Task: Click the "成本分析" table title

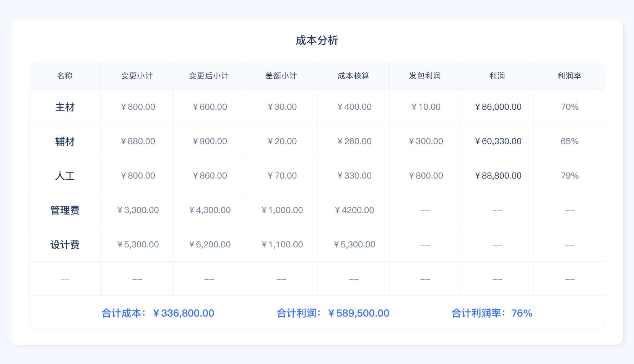Action: click(x=317, y=41)
